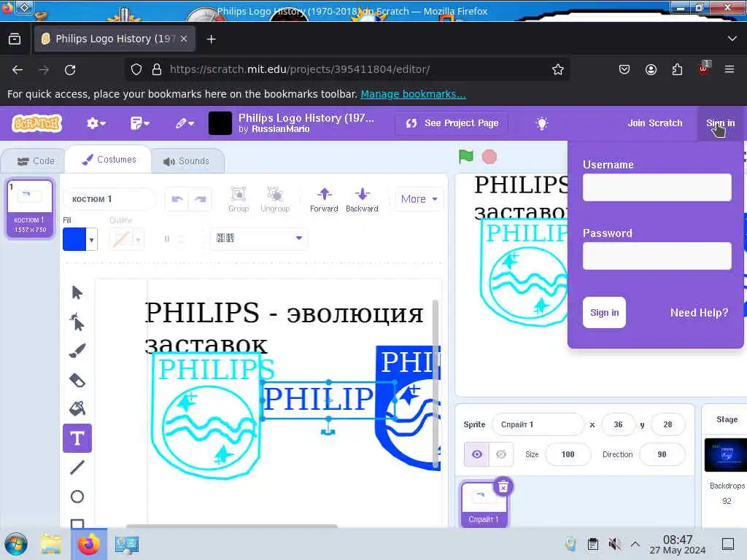
Task: Open the Tutorials lightbulb icon
Action: pyautogui.click(x=542, y=123)
